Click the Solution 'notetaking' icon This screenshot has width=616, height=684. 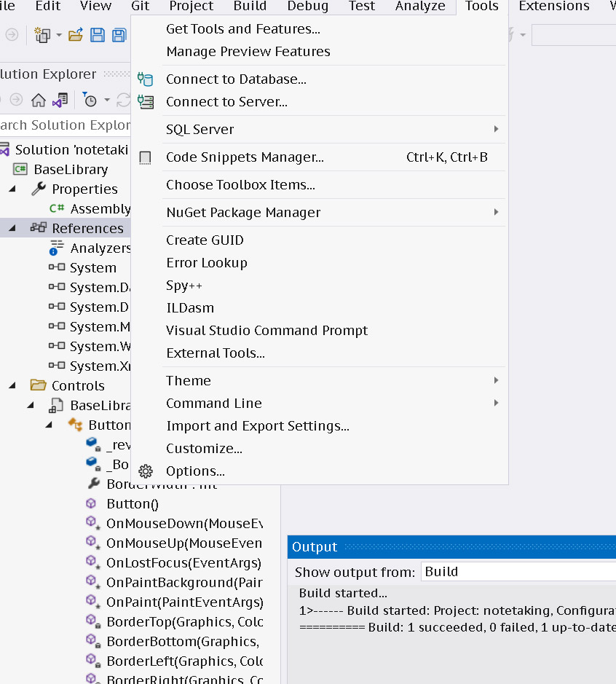[5, 149]
